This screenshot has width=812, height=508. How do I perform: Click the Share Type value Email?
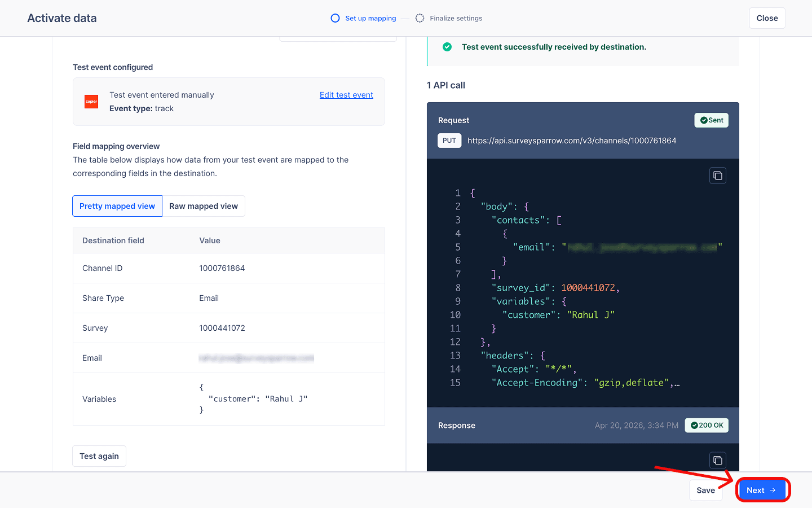click(209, 298)
